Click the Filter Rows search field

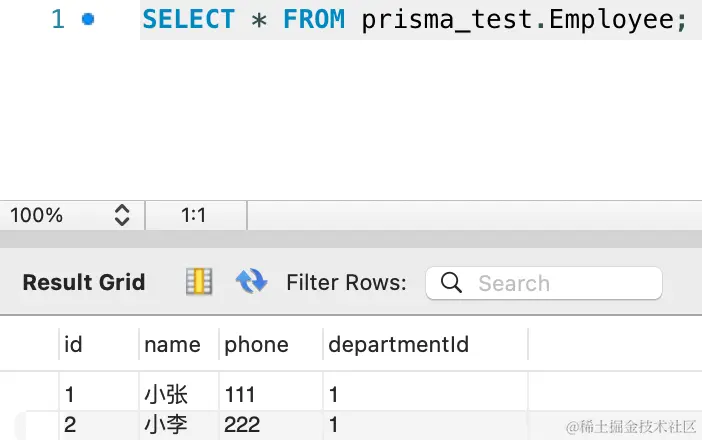click(544, 283)
